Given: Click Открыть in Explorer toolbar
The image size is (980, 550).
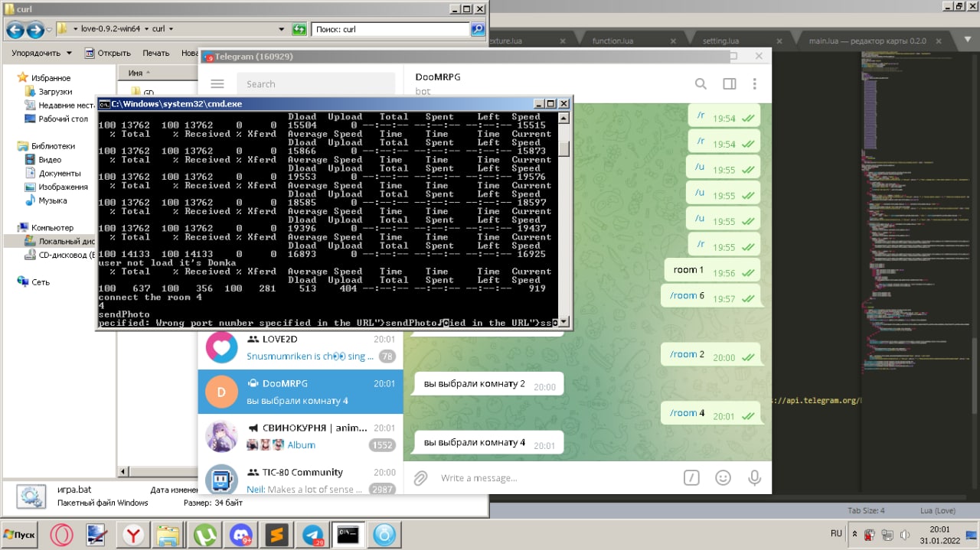Looking at the screenshot, I should click(107, 53).
